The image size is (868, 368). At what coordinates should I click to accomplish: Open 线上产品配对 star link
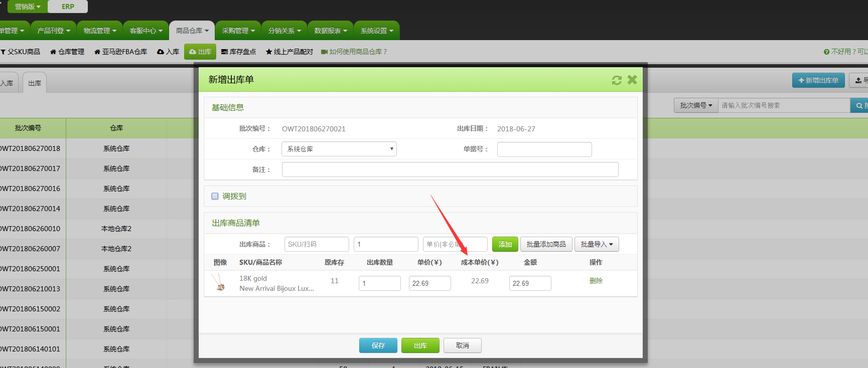point(290,52)
